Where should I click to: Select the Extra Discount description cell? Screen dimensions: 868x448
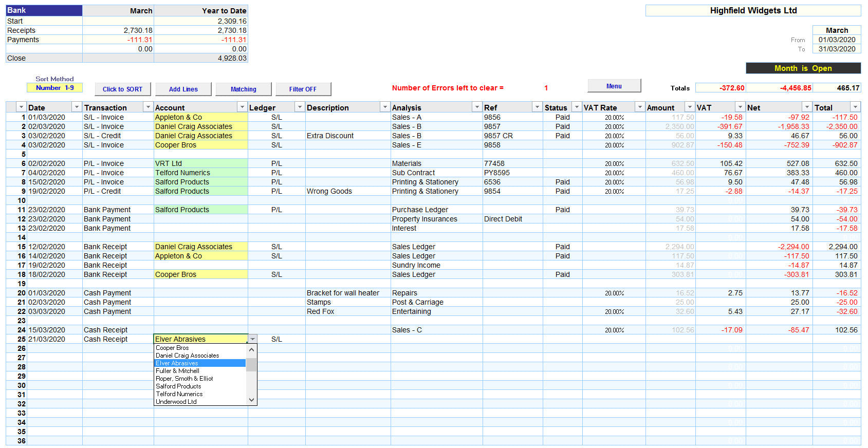[x=348, y=136]
